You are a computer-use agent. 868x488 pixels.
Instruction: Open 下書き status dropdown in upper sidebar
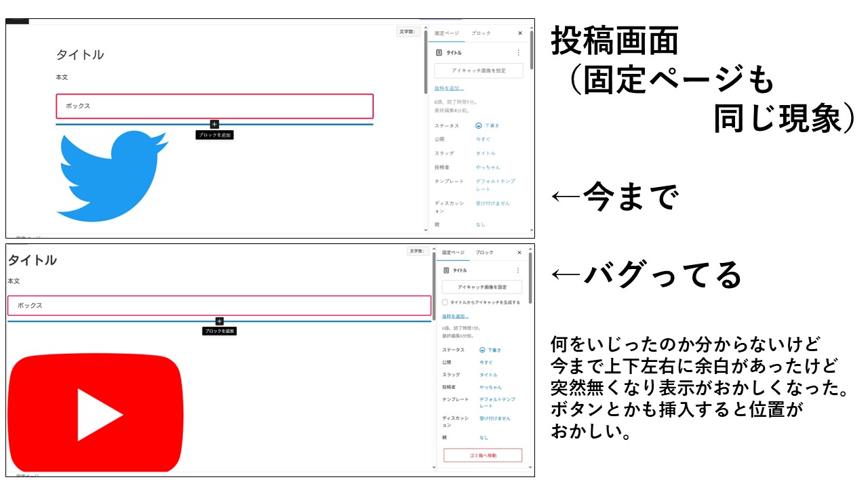490,125
